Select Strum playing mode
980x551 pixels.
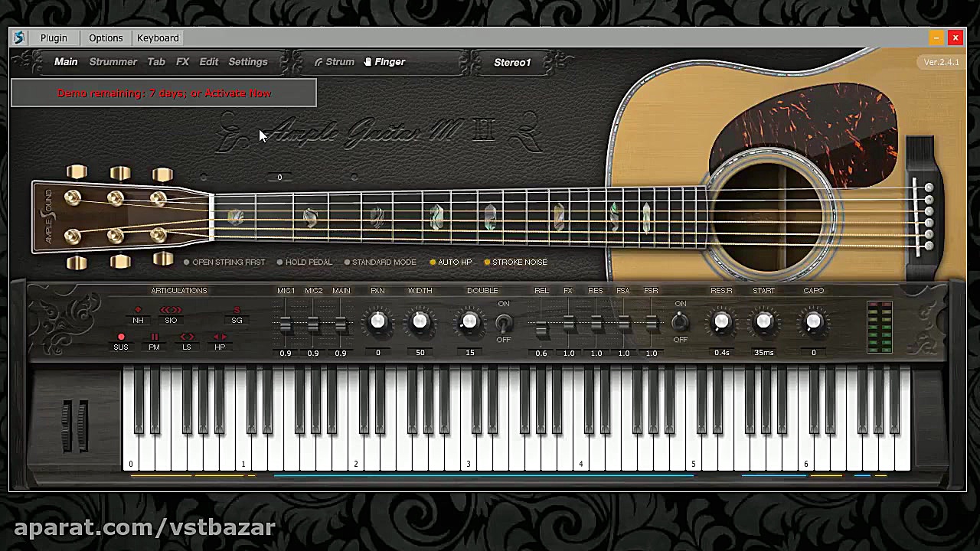(335, 62)
